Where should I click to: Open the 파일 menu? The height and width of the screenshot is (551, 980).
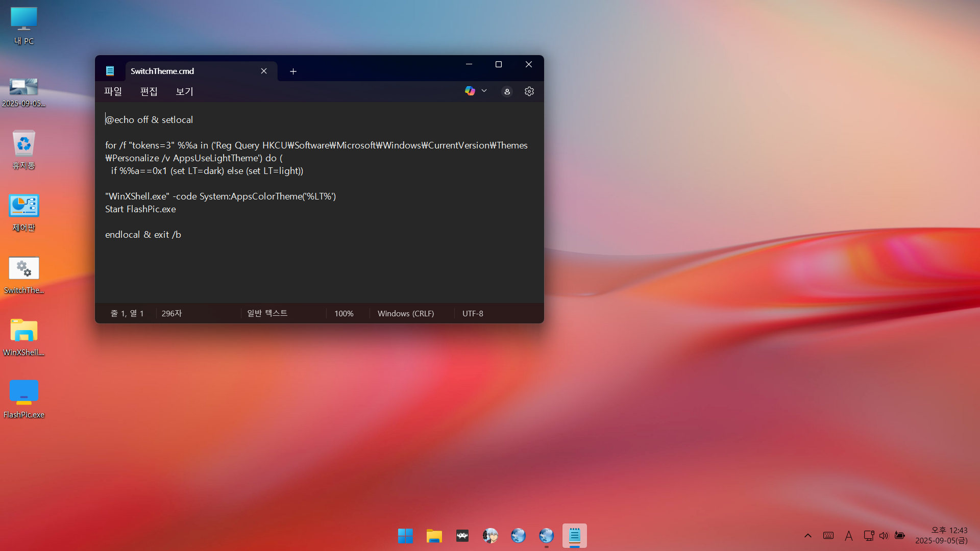point(113,91)
